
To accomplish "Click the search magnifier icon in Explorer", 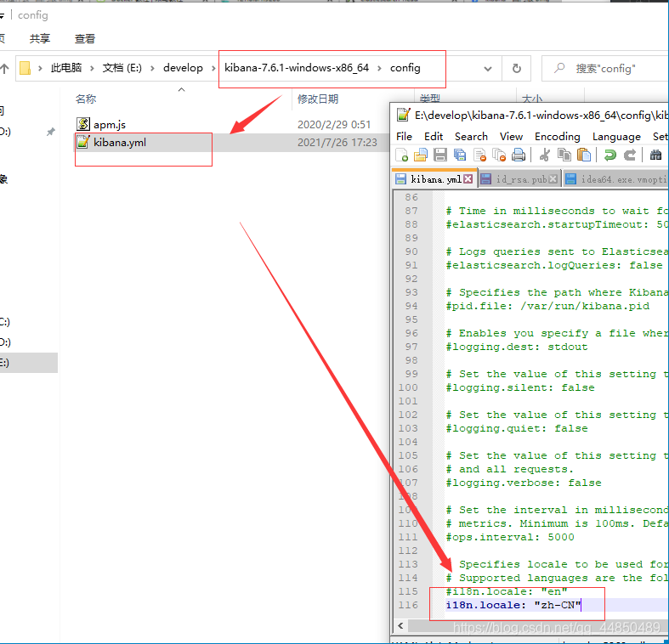I will click(559, 68).
